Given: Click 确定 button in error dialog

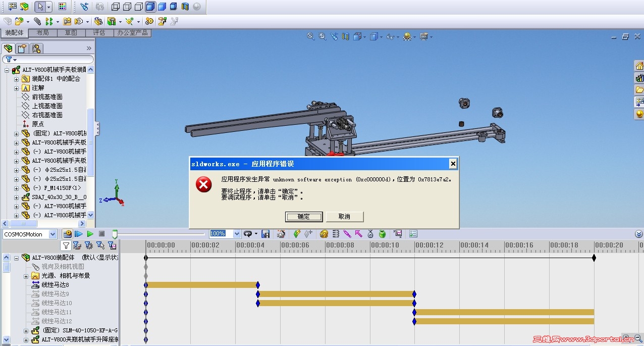Looking at the screenshot, I should click(x=304, y=217).
